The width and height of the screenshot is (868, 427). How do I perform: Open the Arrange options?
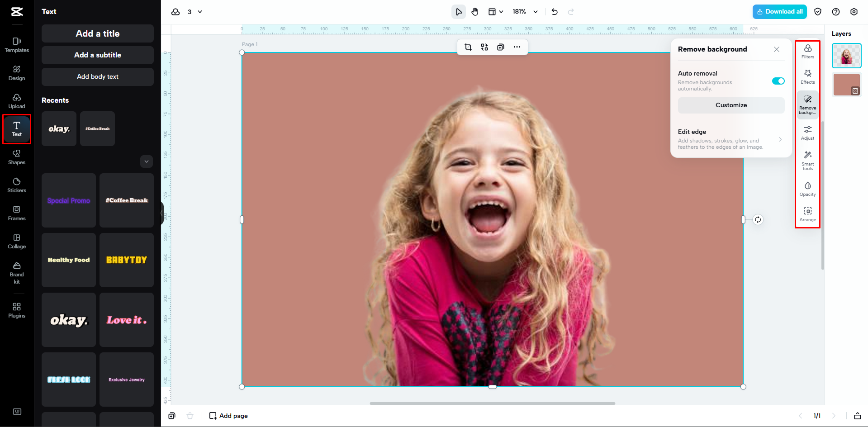[807, 213]
